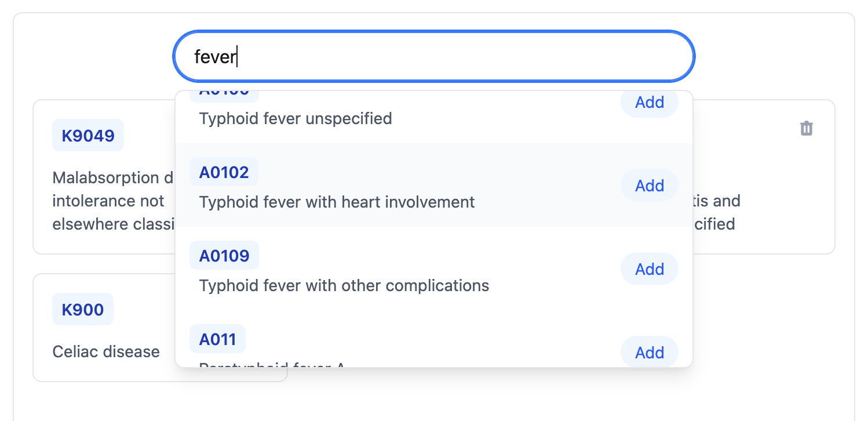Add Typhoid fever unspecified diagnosis
The width and height of the screenshot is (868, 421).
(649, 103)
